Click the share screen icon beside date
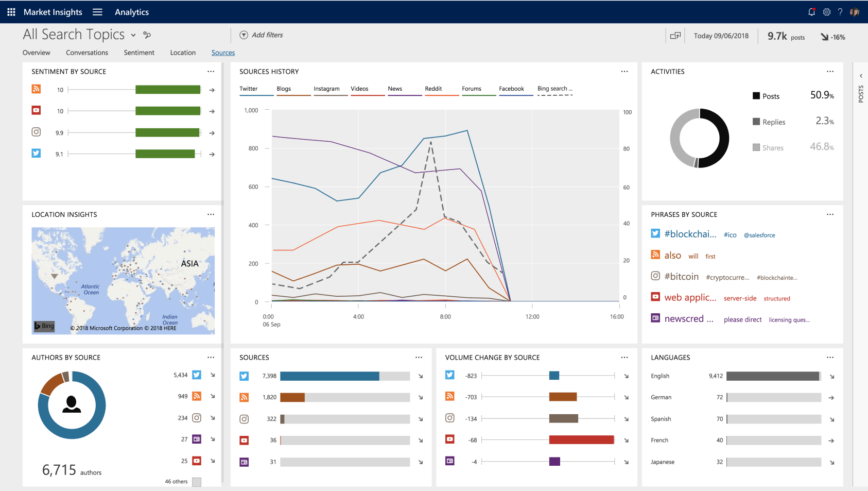Viewport: 868px width, 491px height. tap(675, 36)
